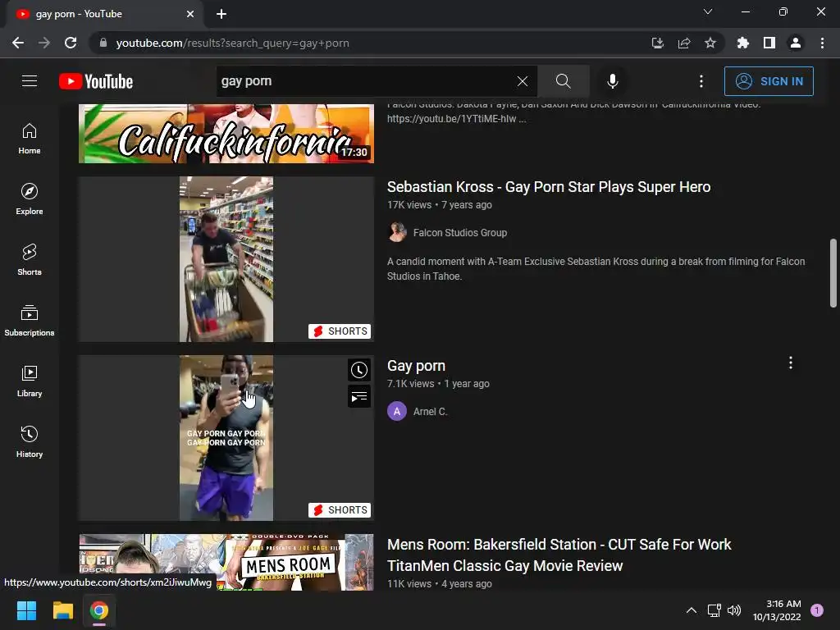Click the youtu.be link in description
Screen dimensions: 840x630
pos(452,118)
